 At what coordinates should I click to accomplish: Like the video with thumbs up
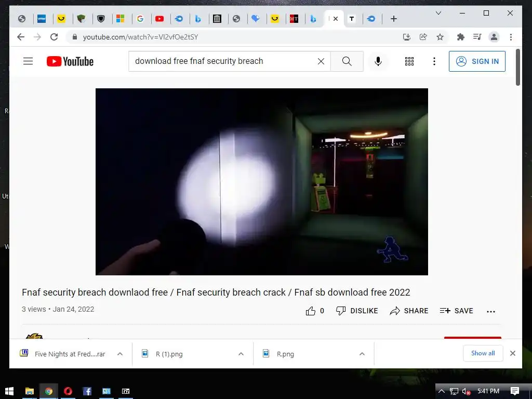[x=311, y=311]
